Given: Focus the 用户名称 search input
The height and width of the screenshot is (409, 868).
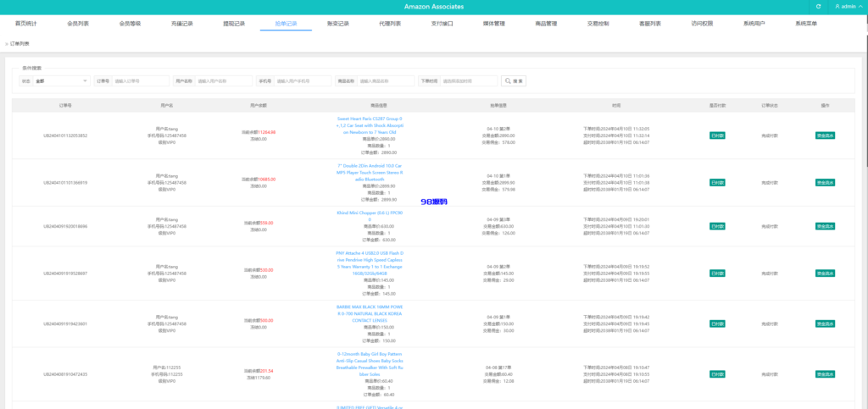Looking at the screenshot, I should point(224,80).
